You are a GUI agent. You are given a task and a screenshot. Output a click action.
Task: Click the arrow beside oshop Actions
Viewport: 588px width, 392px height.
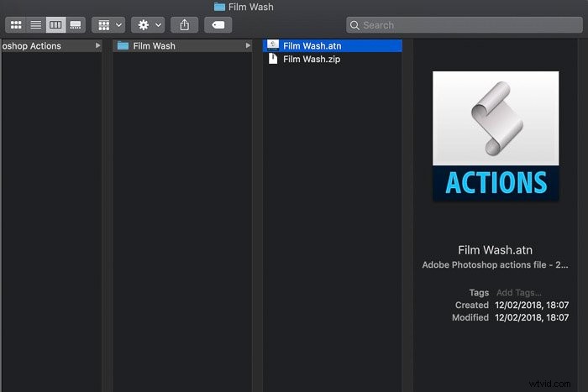click(98, 45)
